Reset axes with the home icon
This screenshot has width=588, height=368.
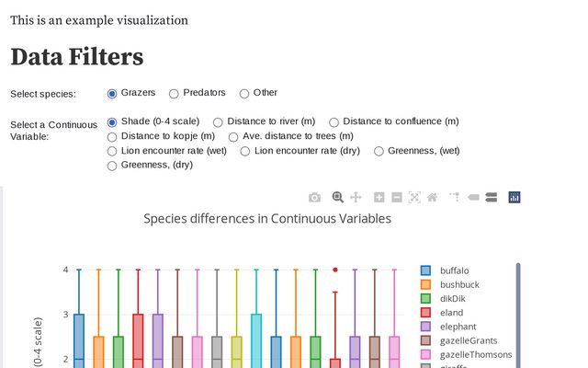(432, 197)
